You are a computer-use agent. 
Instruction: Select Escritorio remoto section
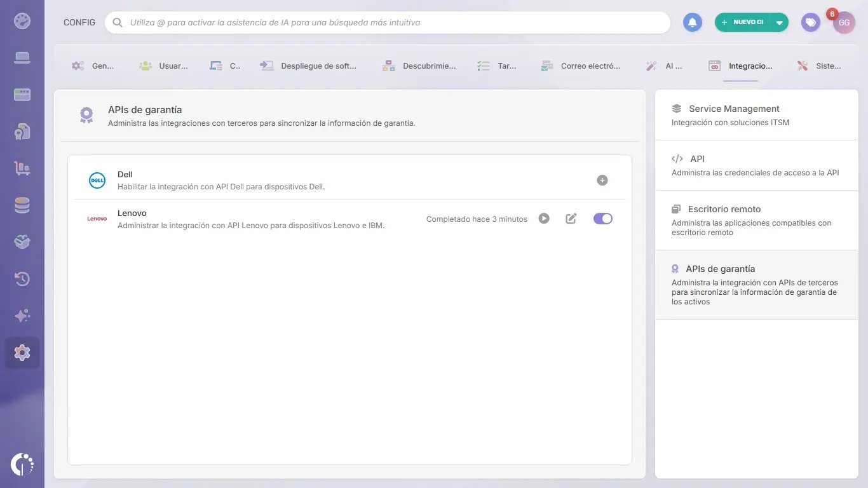(757, 220)
